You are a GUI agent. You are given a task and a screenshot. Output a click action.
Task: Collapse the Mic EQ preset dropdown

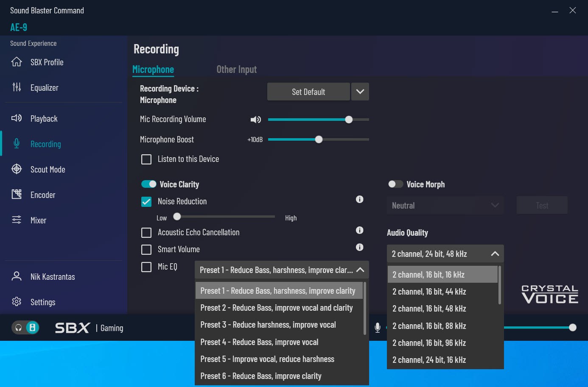click(x=360, y=270)
